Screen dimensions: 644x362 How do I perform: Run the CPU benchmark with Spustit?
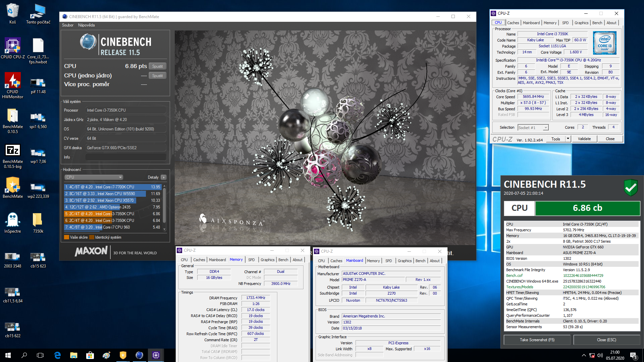(x=157, y=66)
